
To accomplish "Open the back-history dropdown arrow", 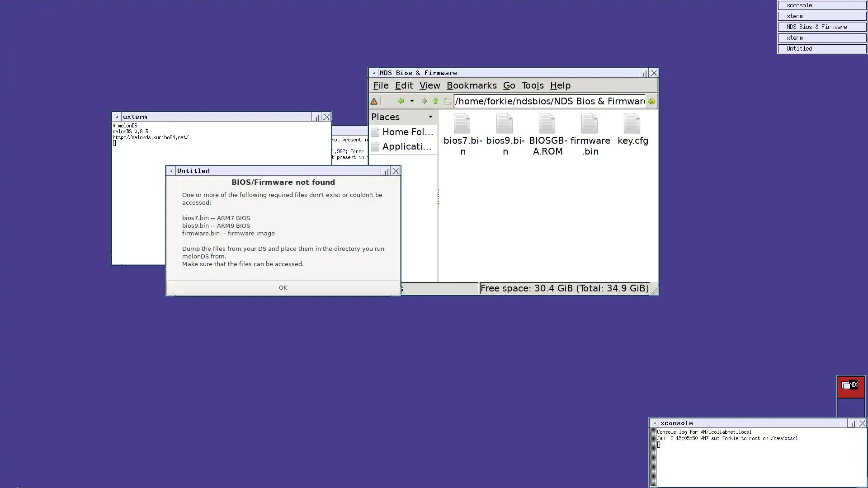I will pyautogui.click(x=412, y=101).
